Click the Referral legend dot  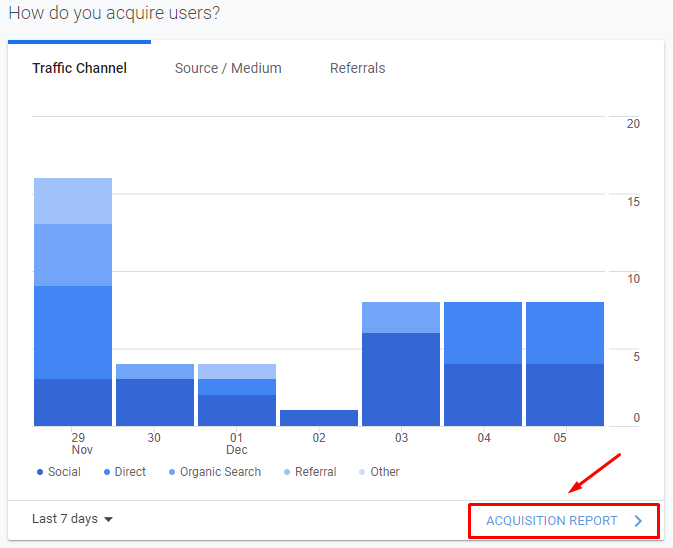point(287,472)
